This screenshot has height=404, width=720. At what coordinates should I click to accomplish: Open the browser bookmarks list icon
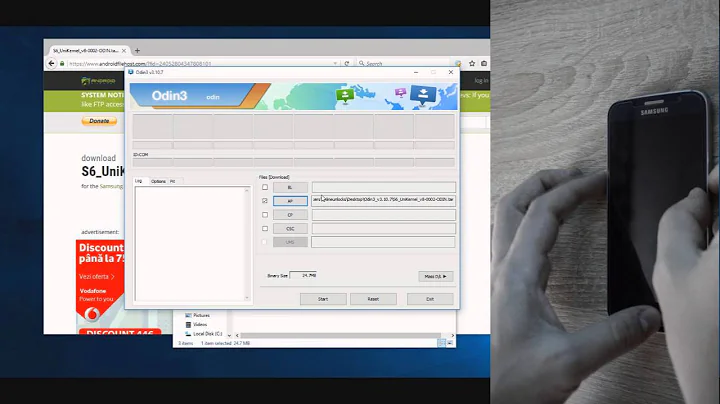pyautogui.click(x=484, y=63)
